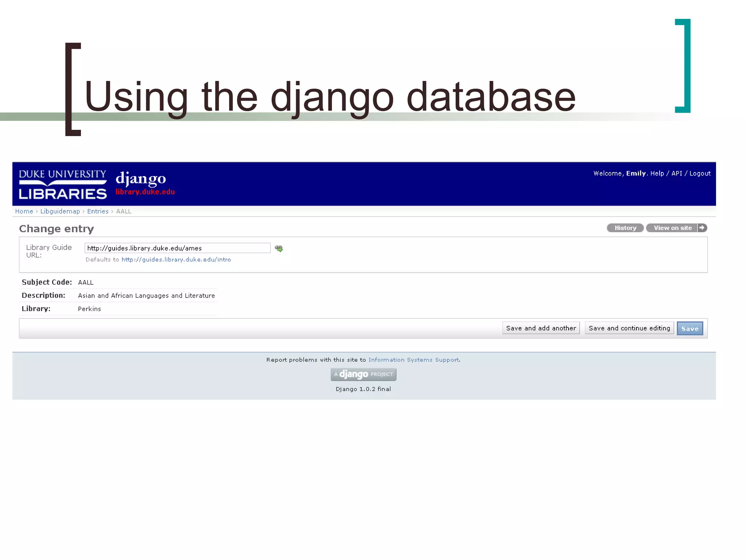Open the Help link
Screen dimensions: 747x560
[x=657, y=174]
